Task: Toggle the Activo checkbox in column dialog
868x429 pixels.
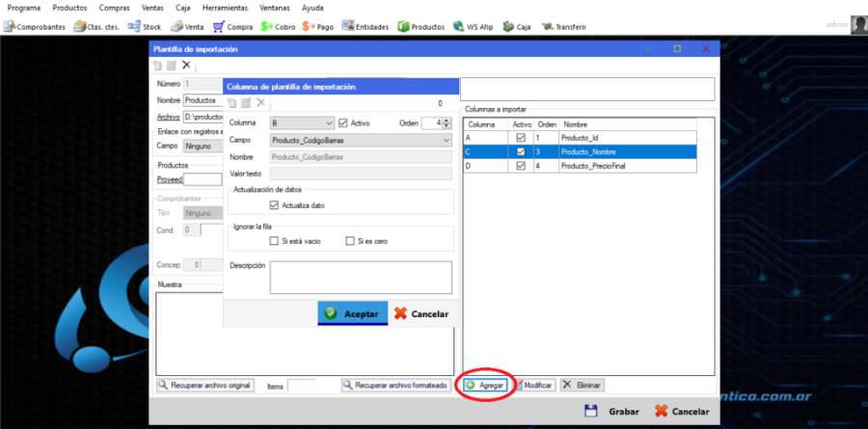Action: pyautogui.click(x=343, y=123)
